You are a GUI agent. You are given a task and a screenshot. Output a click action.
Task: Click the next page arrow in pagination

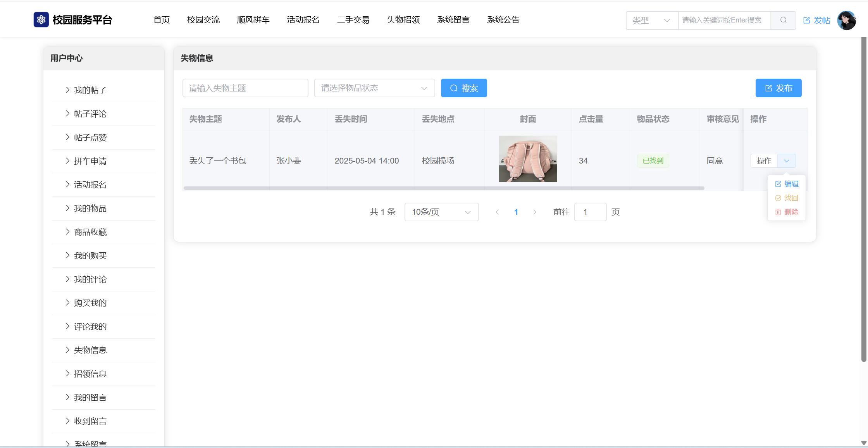[x=535, y=212]
